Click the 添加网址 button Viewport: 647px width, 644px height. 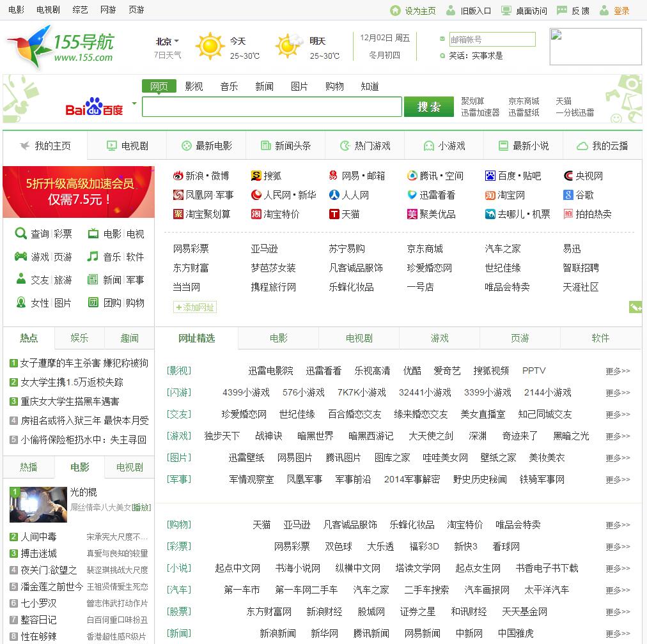coord(195,307)
